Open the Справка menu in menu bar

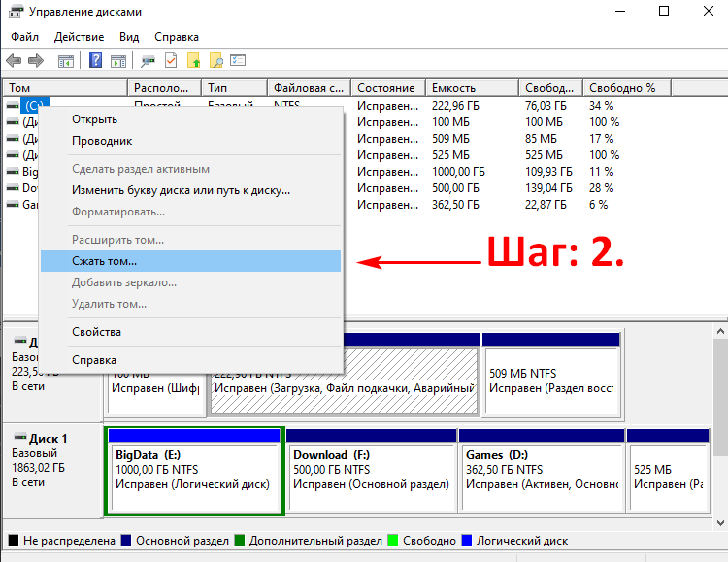tap(177, 37)
